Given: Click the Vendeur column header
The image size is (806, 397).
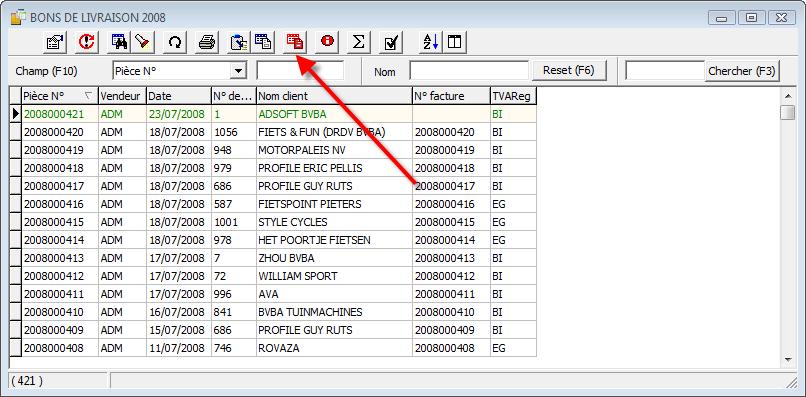Looking at the screenshot, I should 122,96.
